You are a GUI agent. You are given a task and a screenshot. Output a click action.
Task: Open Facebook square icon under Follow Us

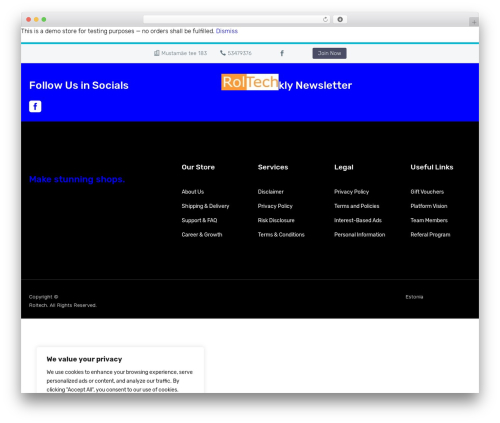click(x=35, y=106)
